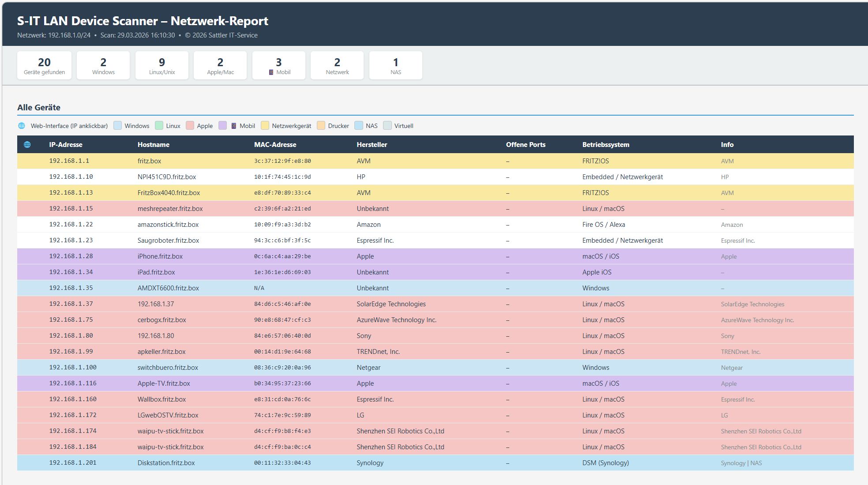
Task: Select the Geräte gefunden summary card
Action: 44,65
